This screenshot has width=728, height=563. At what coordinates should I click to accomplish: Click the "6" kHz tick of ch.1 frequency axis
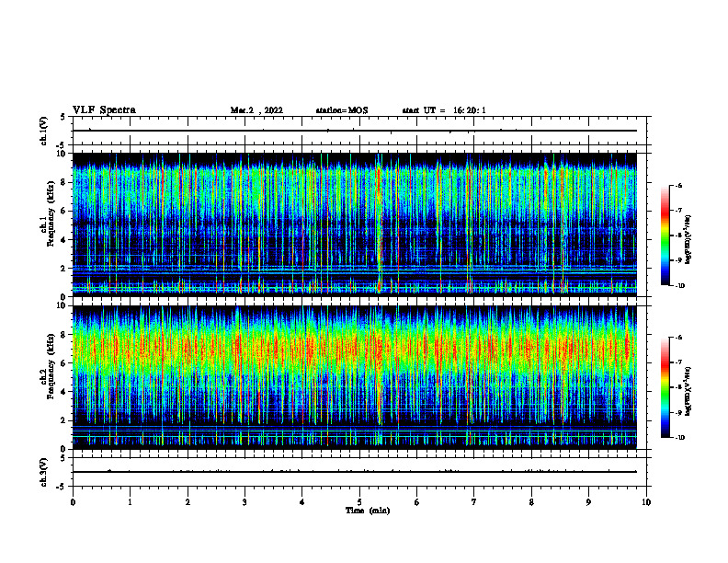tap(63, 211)
